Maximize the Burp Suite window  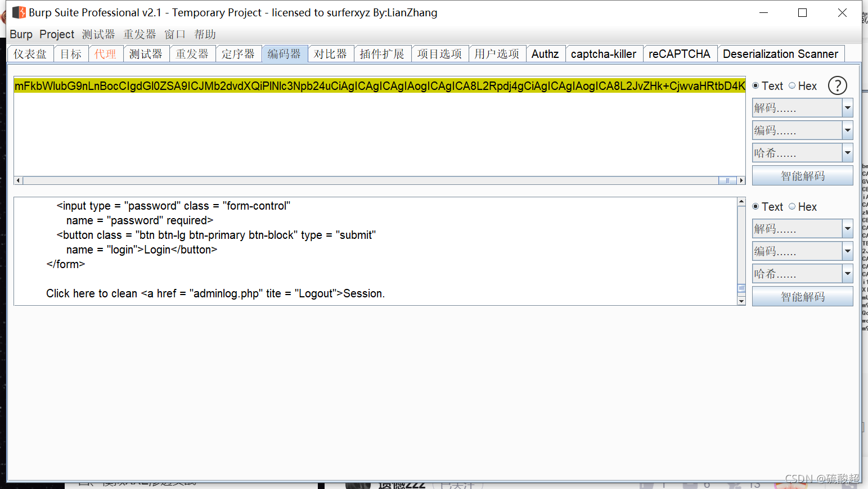click(x=803, y=12)
